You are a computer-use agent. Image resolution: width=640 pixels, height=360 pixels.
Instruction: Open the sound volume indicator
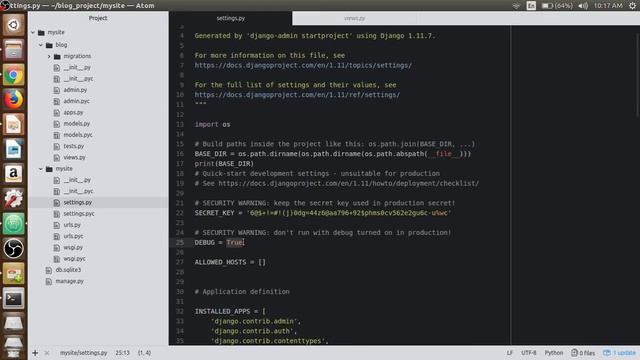coord(583,6)
